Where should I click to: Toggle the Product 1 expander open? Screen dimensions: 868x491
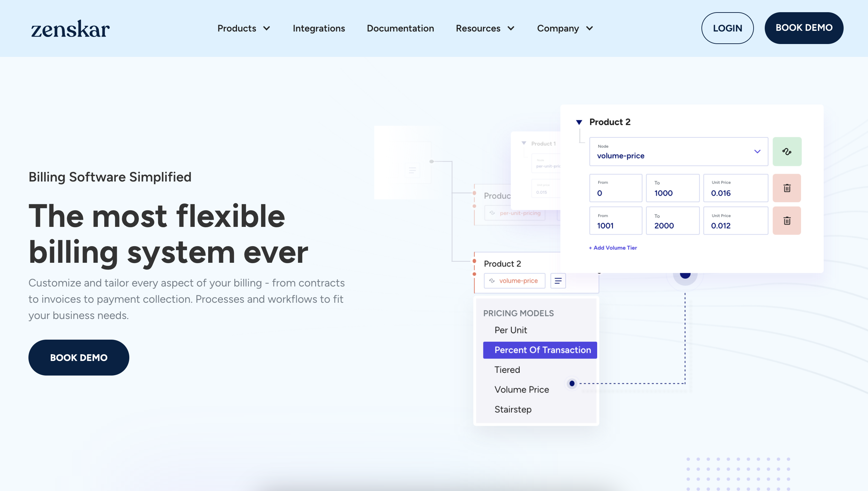point(524,143)
